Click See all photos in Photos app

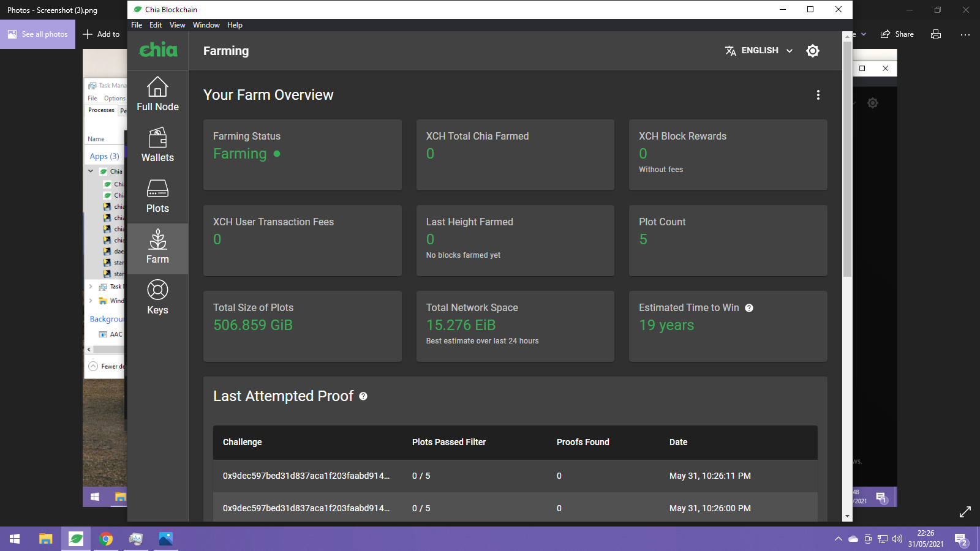[38, 34]
